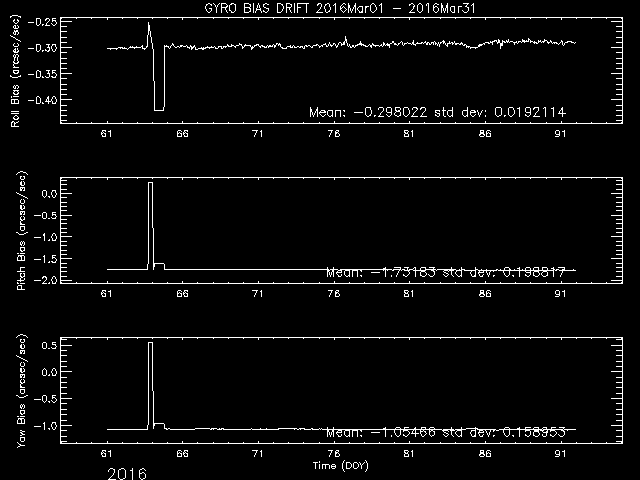The image size is (640, 480).
Task: Click the 0.5 tick on Yaw axis
Action: pyautogui.click(x=49, y=345)
